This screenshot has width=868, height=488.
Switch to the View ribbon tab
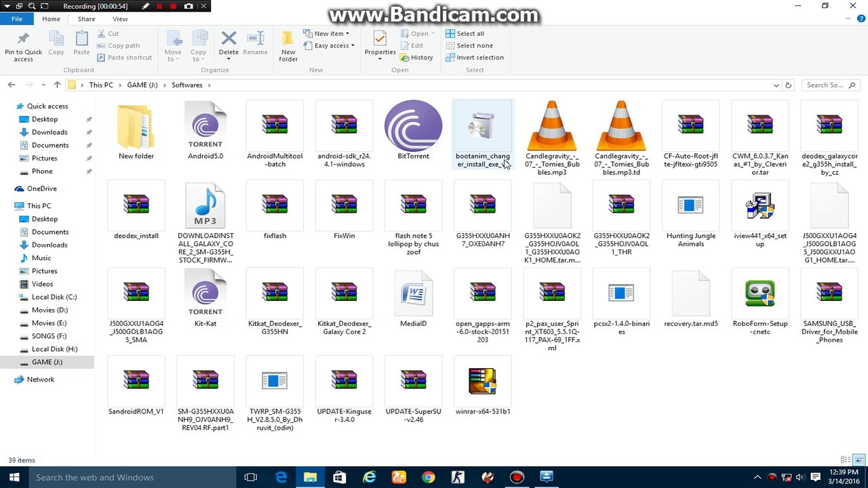coord(120,19)
